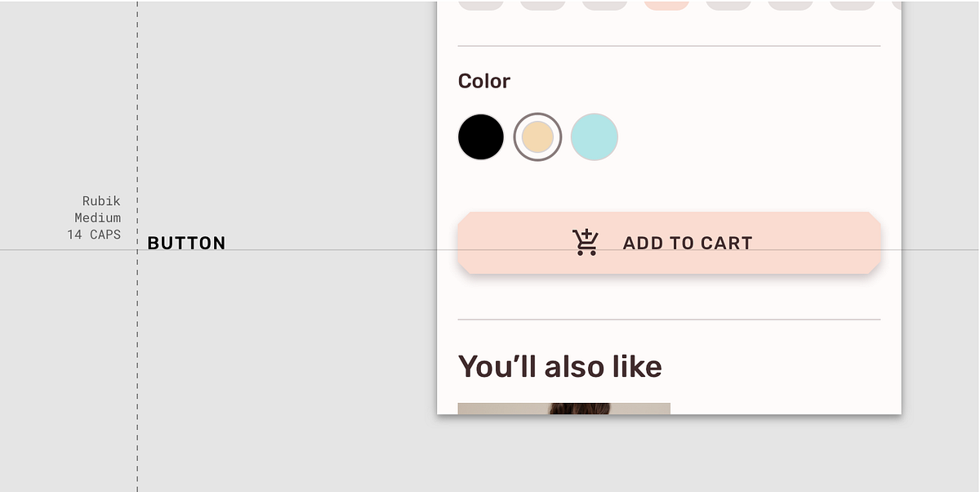Click the "You'll also like" heading
The image size is (980, 492).
[x=560, y=366]
